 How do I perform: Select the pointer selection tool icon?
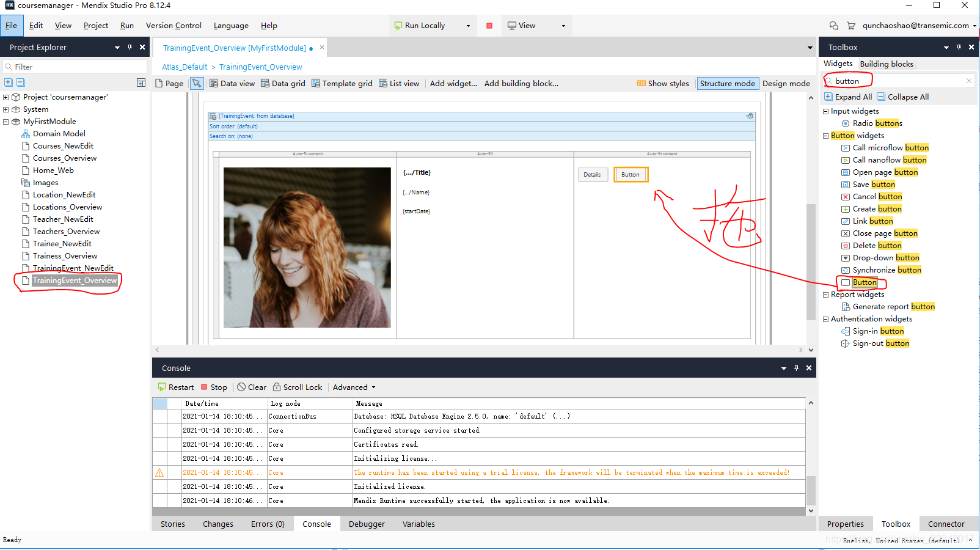pos(197,84)
